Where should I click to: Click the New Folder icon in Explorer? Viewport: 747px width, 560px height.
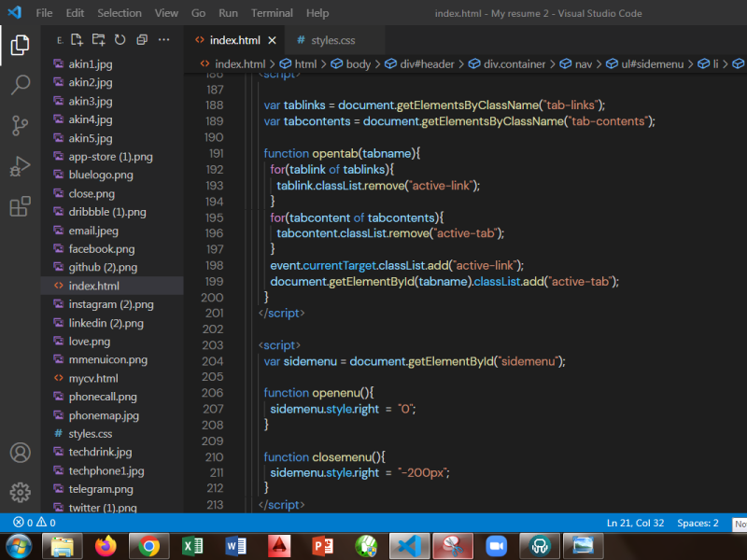point(98,40)
